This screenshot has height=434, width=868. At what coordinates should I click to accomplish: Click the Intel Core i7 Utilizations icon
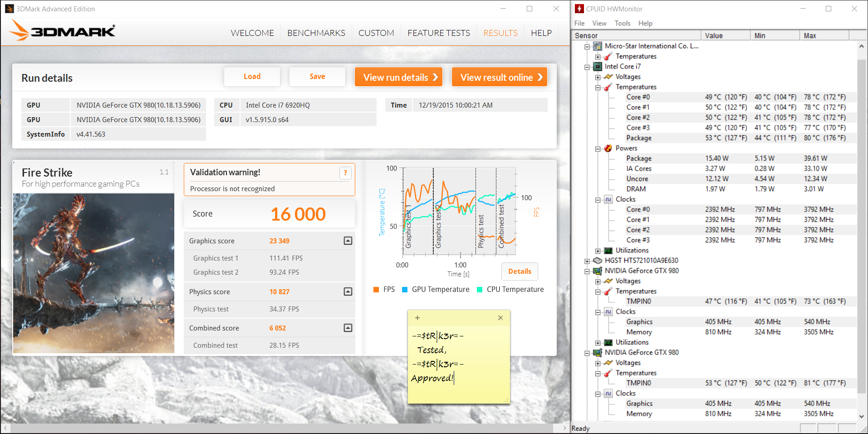click(608, 250)
